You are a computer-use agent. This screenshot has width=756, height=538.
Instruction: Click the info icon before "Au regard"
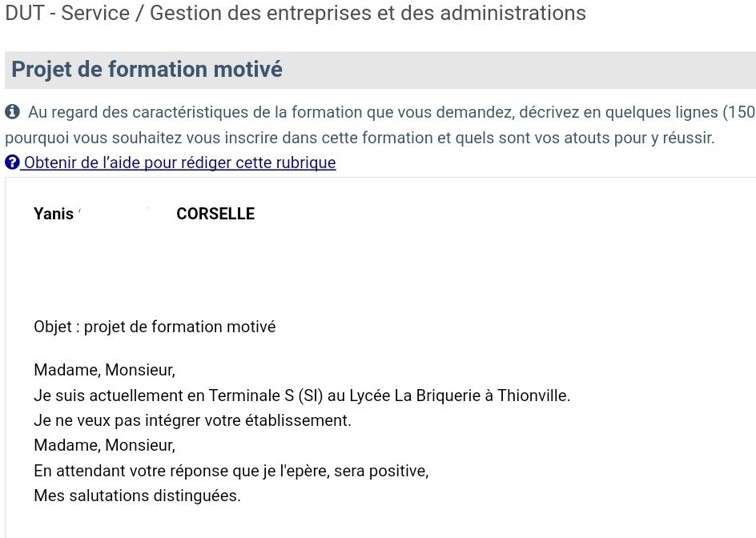(12, 112)
